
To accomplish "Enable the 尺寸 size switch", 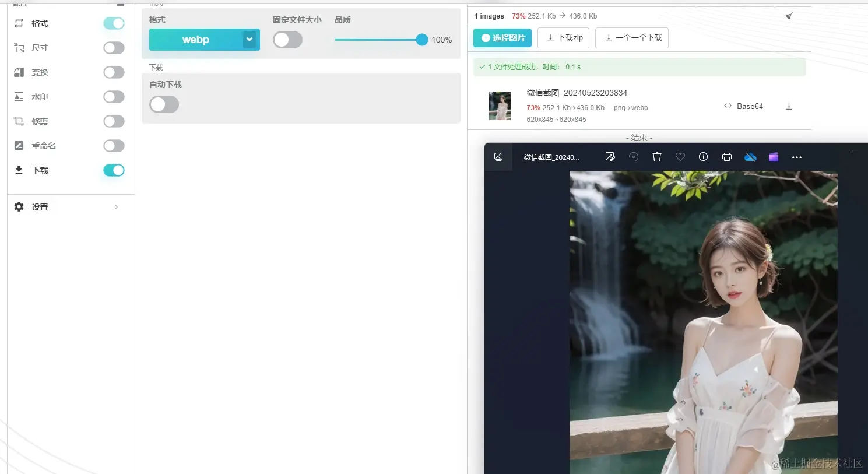I will coord(114,48).
